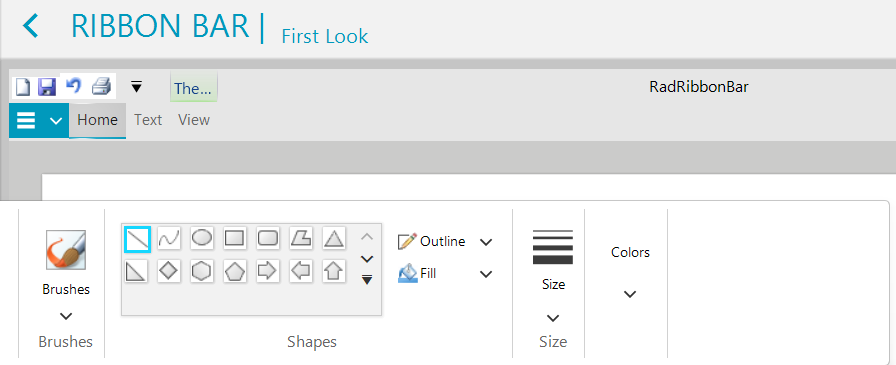Select the straight line shape
This screenshot has width=896, height=365.
tap(137, 239)
